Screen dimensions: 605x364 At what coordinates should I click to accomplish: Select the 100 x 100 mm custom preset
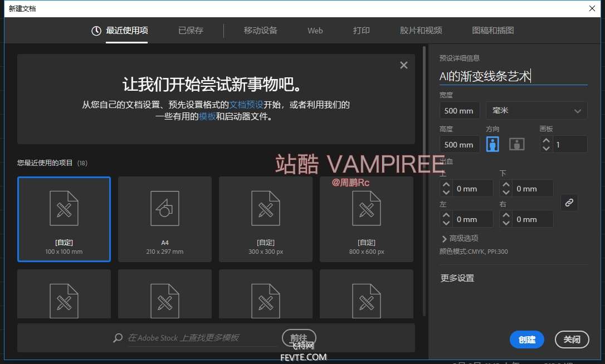[64, 219]
